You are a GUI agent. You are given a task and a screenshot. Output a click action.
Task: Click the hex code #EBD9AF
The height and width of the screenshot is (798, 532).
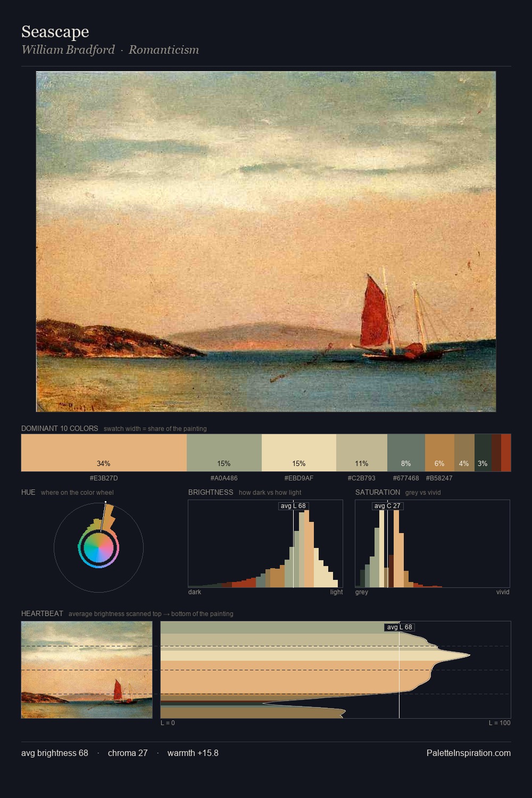click(299, 478)
